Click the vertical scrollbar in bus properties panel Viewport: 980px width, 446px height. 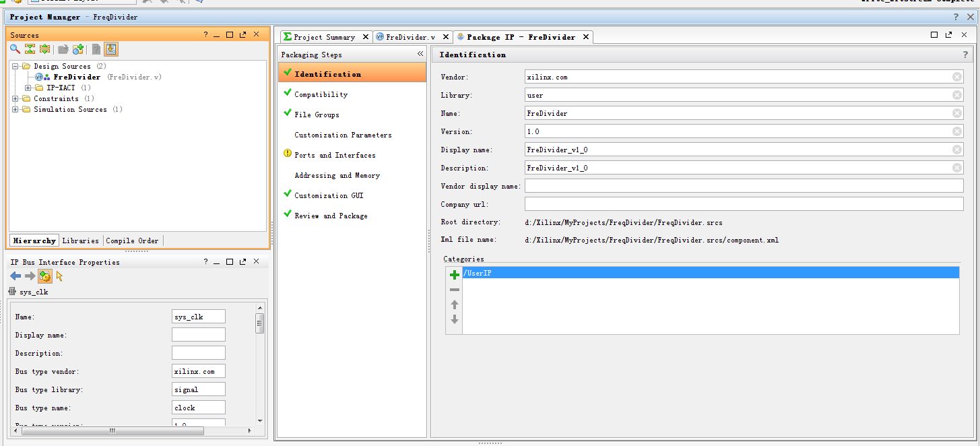[x=259, y=323]
